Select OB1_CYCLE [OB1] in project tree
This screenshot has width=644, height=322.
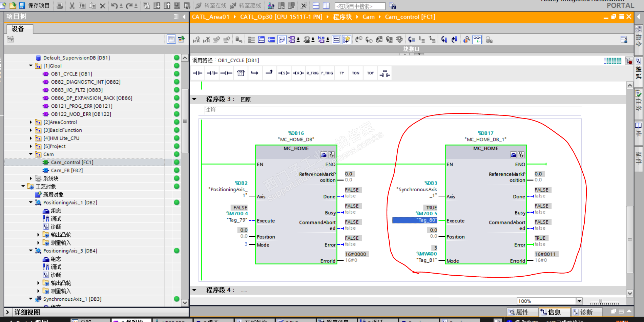(71, 74)
